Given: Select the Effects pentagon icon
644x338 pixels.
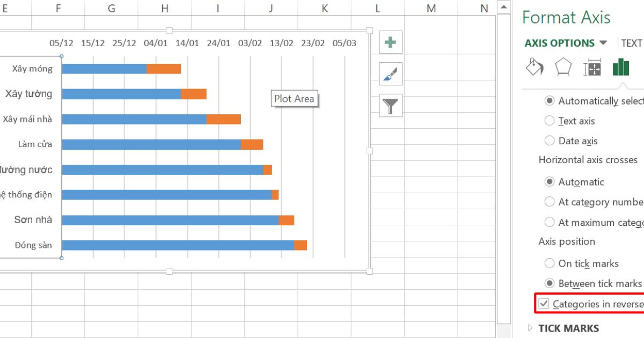Looking at the screenshot, I should (563, 67).
